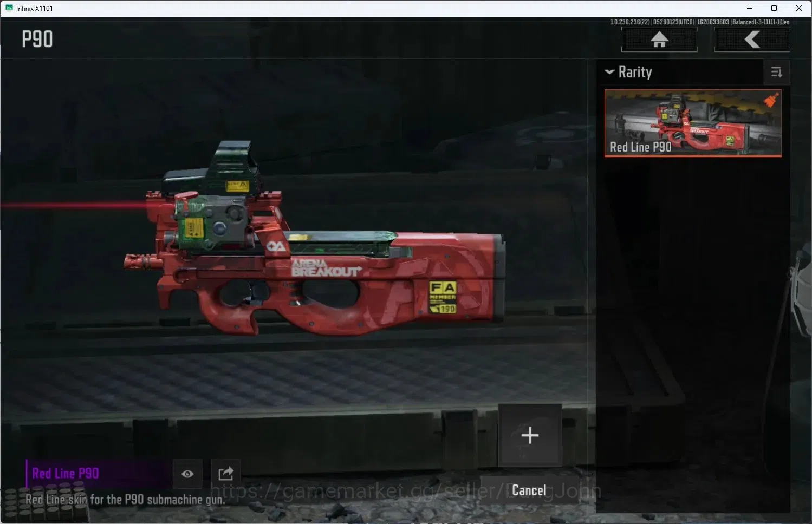Go to home screen via house icon
Viewport: 812px width, 524px height.
click(659, 39)
